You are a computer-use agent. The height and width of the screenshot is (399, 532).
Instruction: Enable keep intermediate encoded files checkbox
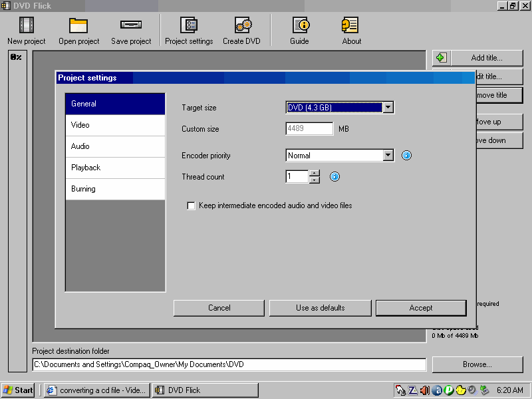pyautogui.click(x=191, y=205)
